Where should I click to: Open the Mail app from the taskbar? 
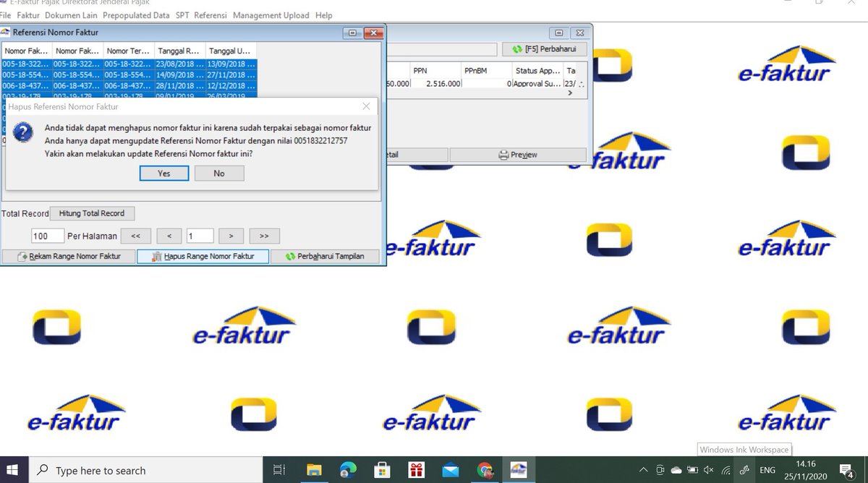pyautogui.click(x=450, y=470)
